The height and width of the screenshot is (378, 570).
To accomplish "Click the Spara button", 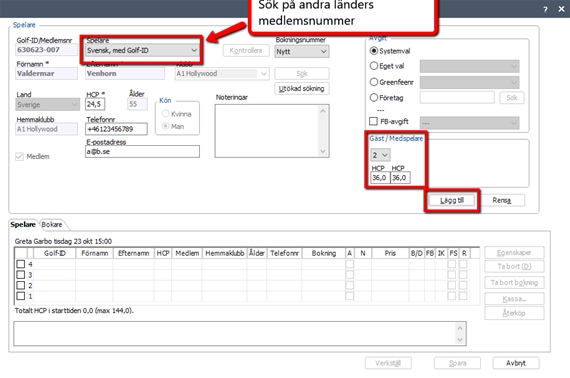I will [x=457, y=363].
